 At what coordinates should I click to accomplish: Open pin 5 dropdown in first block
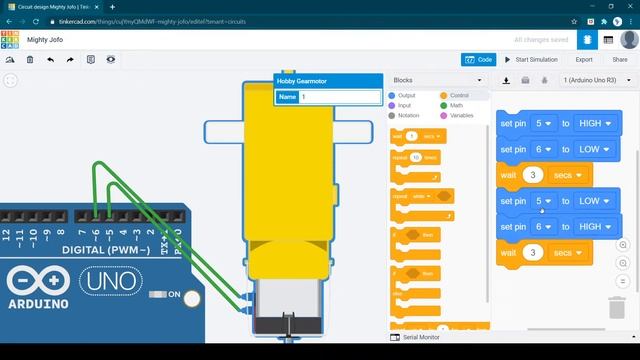543,123
